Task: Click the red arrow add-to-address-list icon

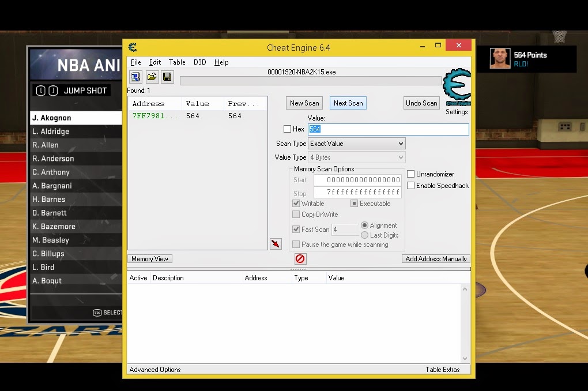Action: click(x=276, y=244)
